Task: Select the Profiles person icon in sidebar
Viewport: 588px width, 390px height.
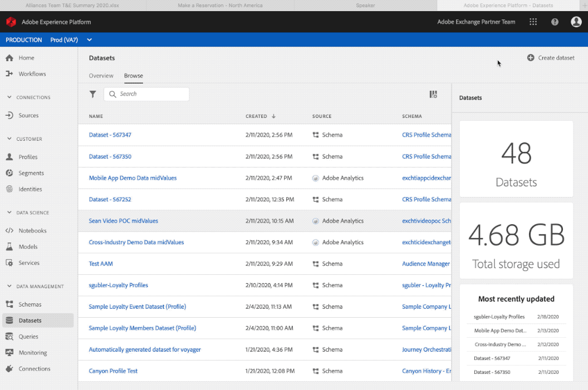Action: pos(9,157)
